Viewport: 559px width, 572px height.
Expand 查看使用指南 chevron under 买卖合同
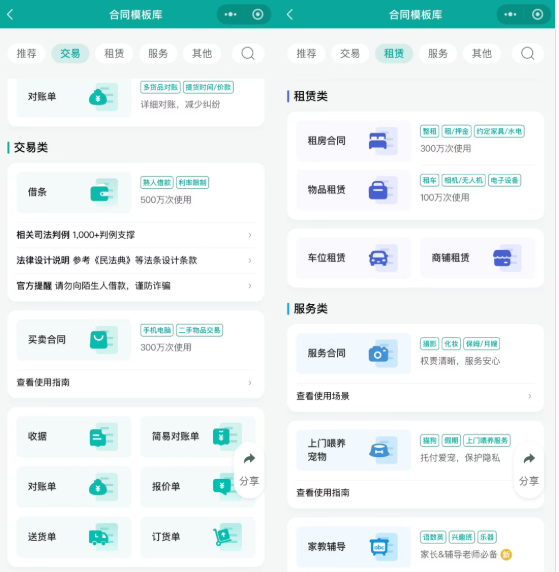click(250, 383)
